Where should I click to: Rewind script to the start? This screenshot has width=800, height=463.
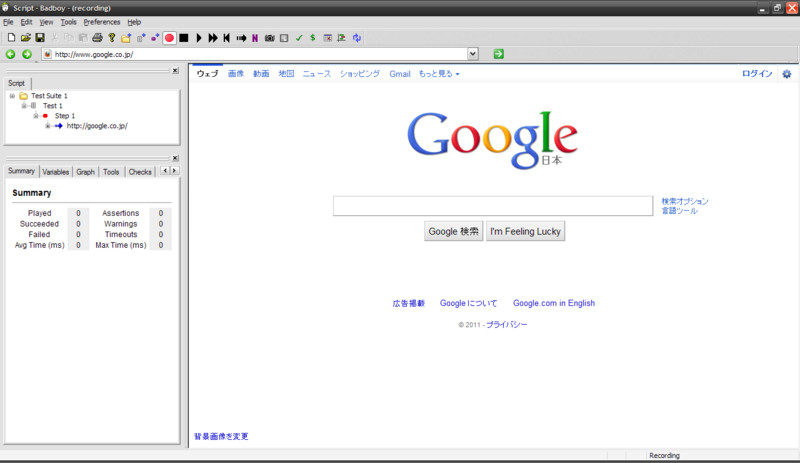pos(227,38)
